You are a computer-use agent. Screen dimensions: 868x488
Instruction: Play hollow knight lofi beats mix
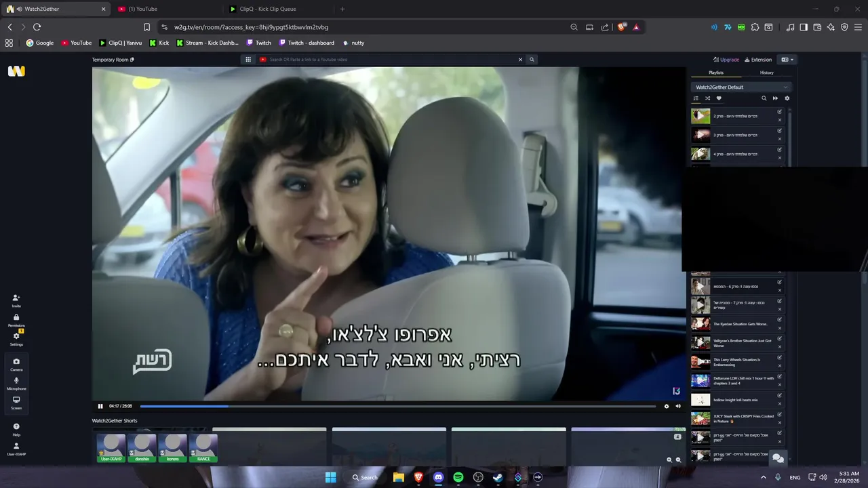coord(701,400)
